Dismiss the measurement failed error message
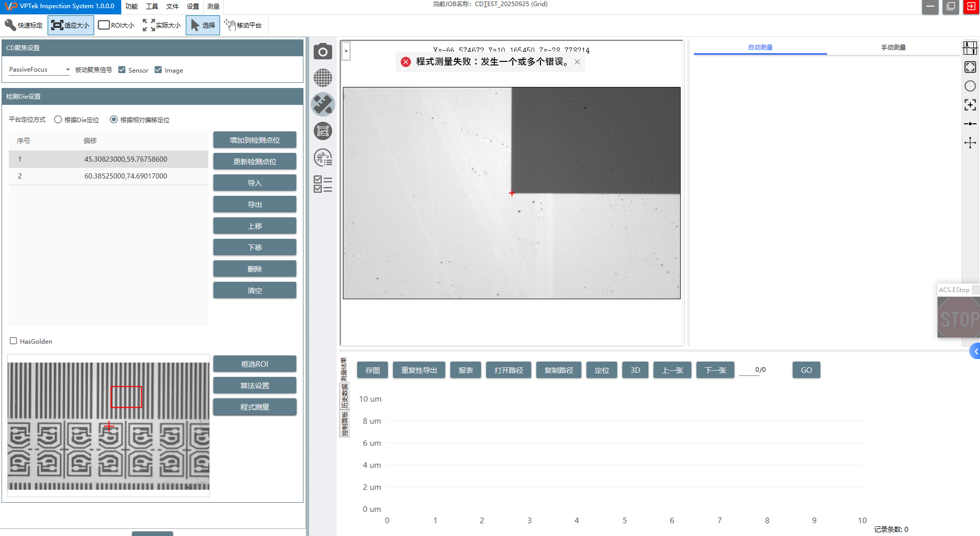Screen dimensions: 980x536 pyautogui.click(x=577, y=62)
